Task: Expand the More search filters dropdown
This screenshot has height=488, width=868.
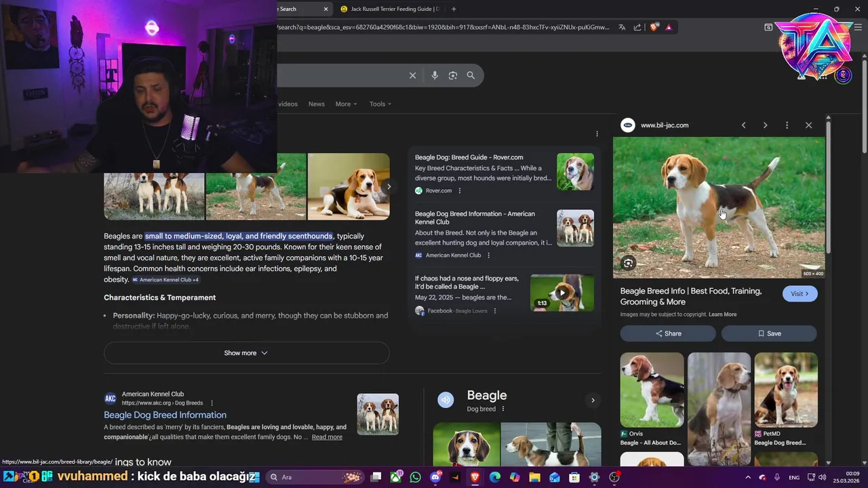Action: pyautogui.click(x=346, y=104)
